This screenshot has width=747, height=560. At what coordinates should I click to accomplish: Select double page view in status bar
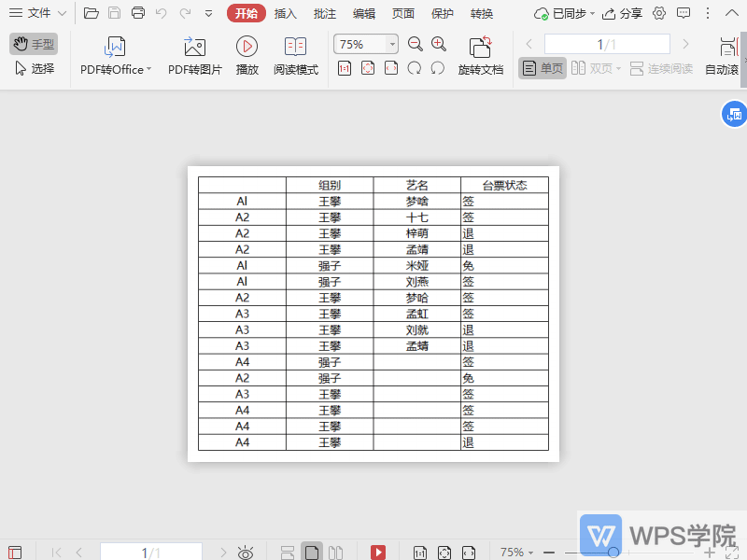click(335, 553)
